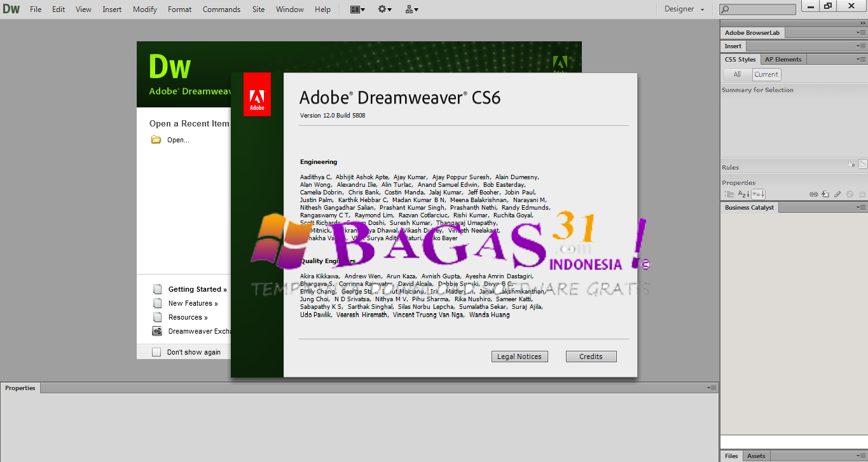Click the Open... link on the welcome screen
868x462 pixels.
click(x=178, y=140)
